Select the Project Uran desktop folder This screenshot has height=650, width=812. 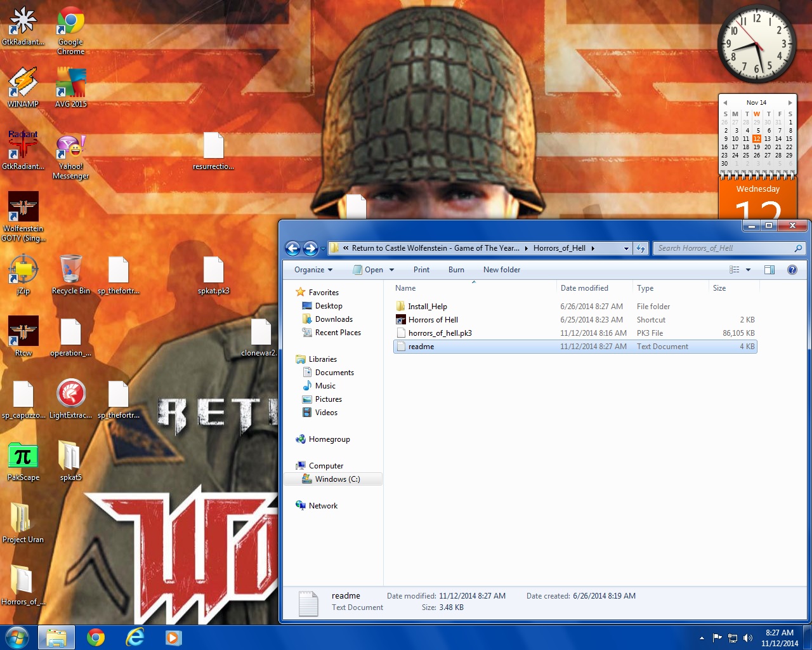[23, 524]
